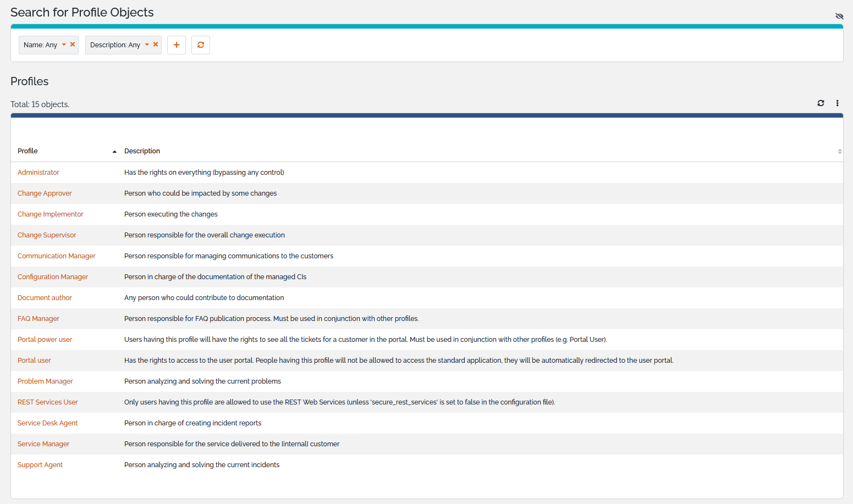Image resolution: width=853 pixels, height=504 pixels.
Task: Sort by the Description column sort arrows
Action: click(x=839, y=151)
